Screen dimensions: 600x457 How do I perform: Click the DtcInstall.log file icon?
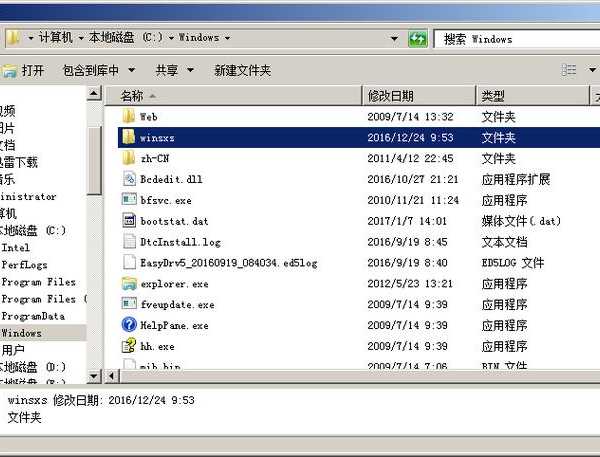[x=129, y=242]
